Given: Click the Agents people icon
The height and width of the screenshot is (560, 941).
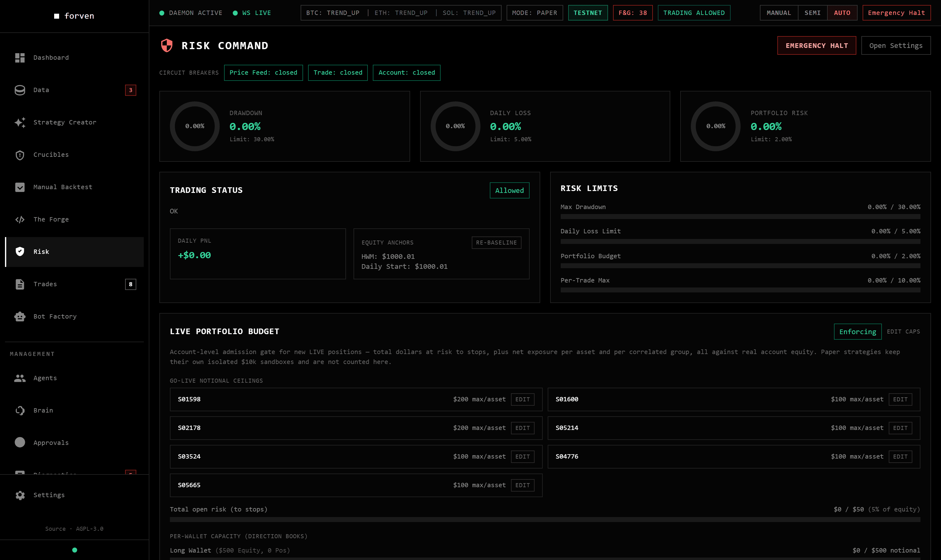Looking at the screenshot, I should pyautogui.click(x=20, y=378).
